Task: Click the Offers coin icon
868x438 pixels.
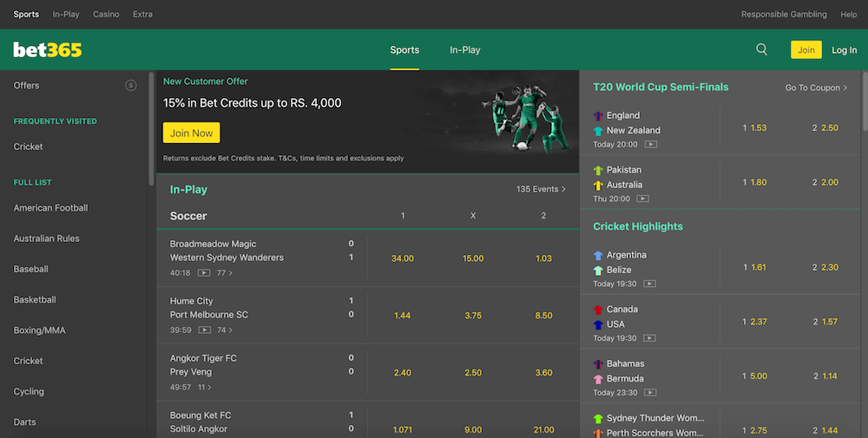Action: point(131,85)
